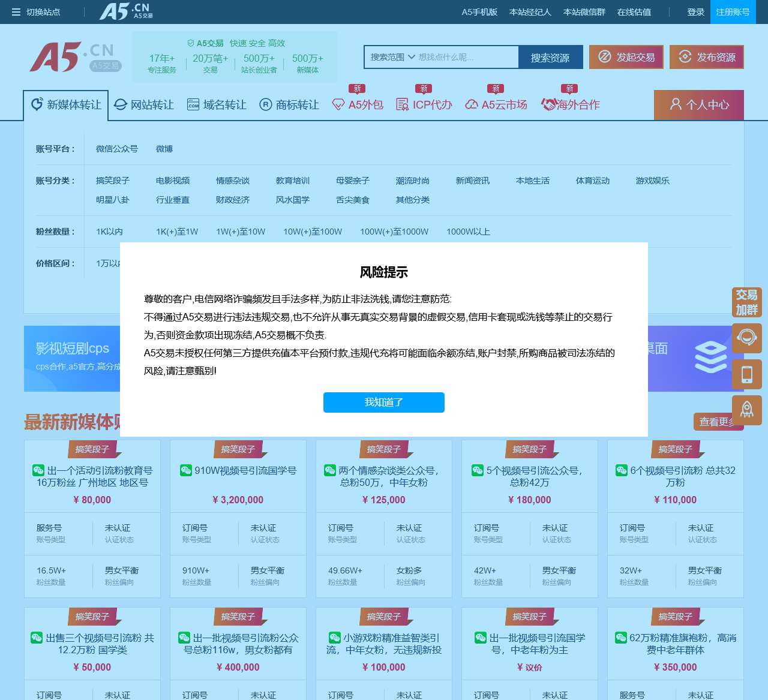Click the A5外包 diamond icon
768x700 pixels.
click(338, 105)
